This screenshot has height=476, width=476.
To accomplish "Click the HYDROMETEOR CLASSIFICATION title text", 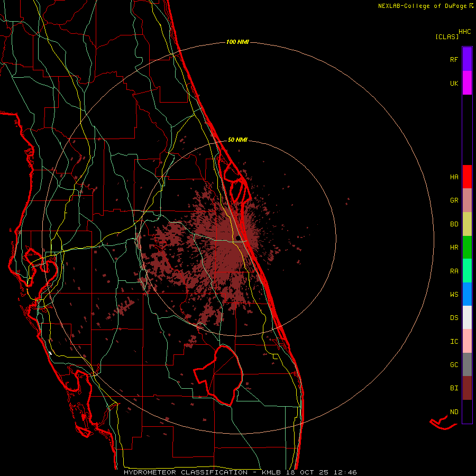I will [186, 472].
